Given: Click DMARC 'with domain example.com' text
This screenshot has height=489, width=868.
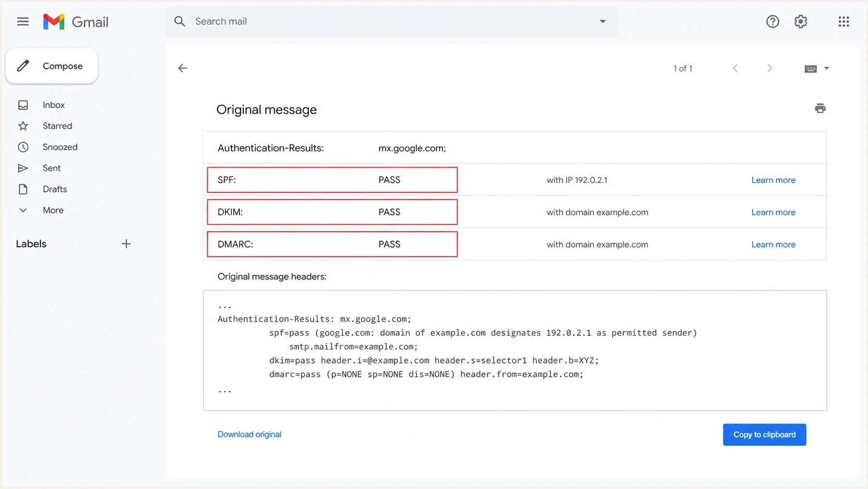Looking at the screenshot, I should point(597,244).
